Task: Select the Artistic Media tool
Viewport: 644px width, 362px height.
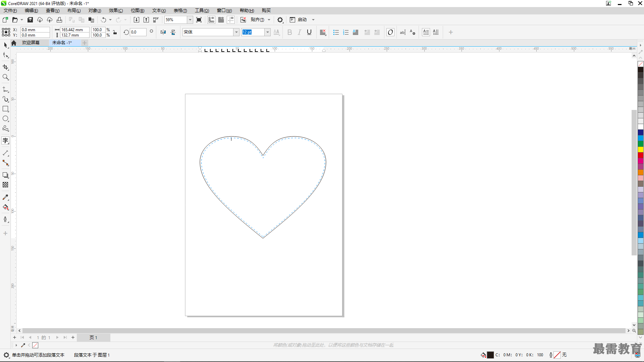Action: coord(5,99)
